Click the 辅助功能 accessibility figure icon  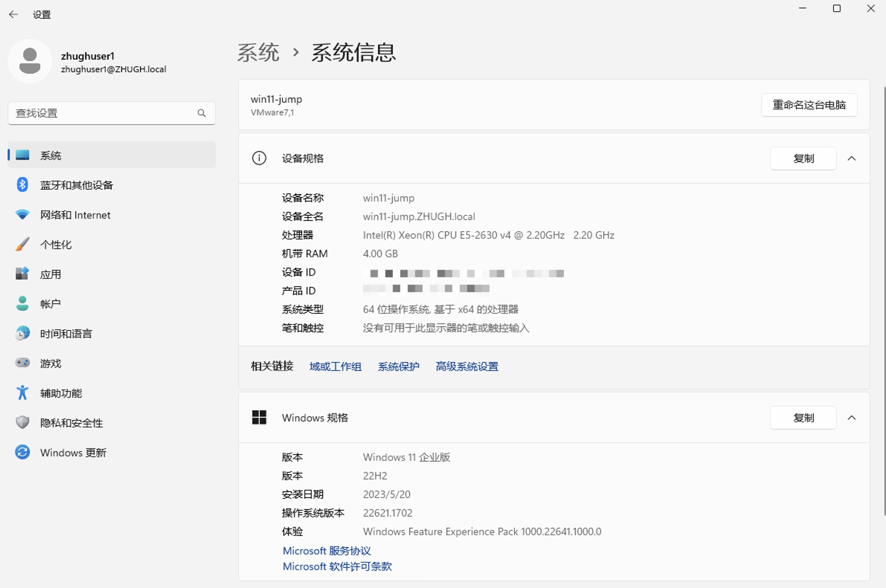click(x=23, y=392)
